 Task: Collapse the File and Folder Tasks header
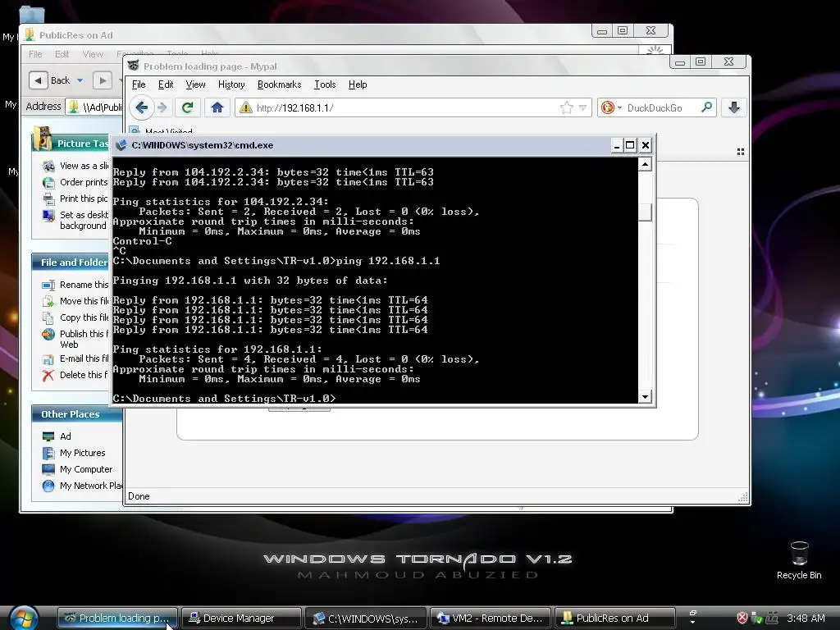(71, 262)
